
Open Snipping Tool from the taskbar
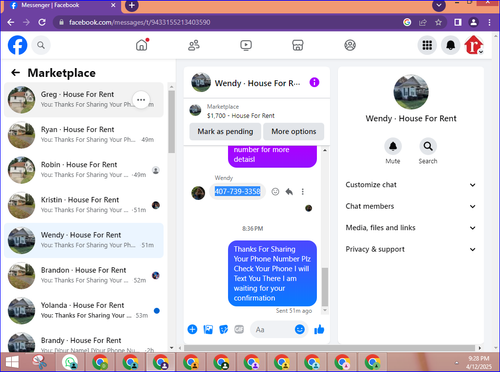[x=39, y=362]
